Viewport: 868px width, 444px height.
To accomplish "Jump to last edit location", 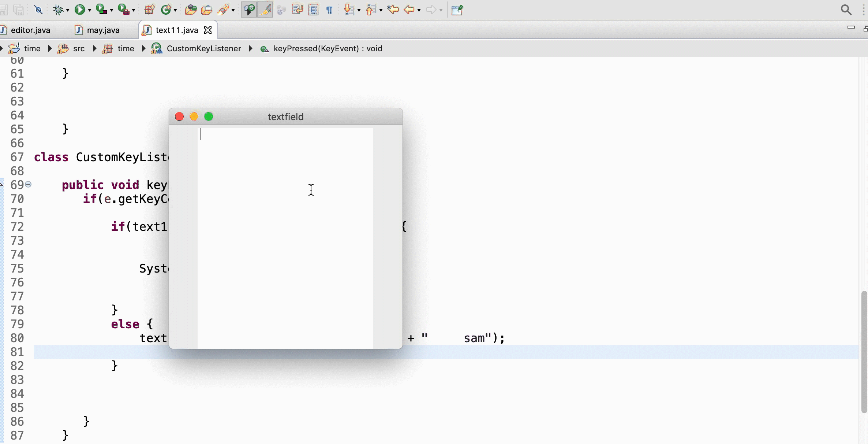I will coord(393,10).
